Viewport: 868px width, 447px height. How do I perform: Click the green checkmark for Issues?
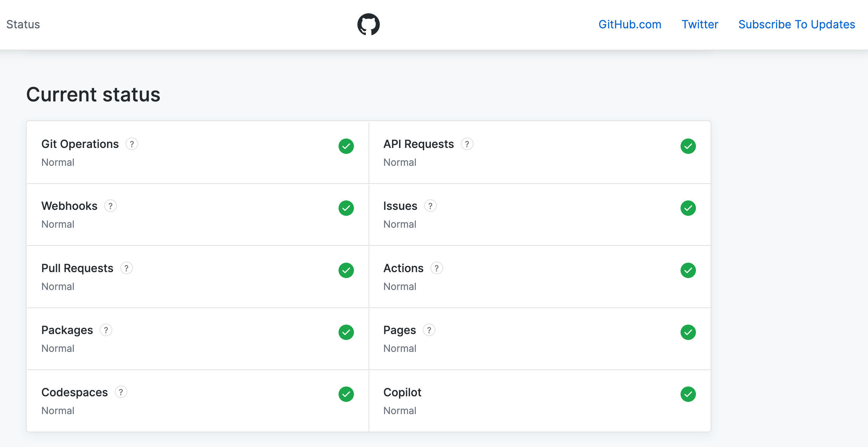point(688,208)
